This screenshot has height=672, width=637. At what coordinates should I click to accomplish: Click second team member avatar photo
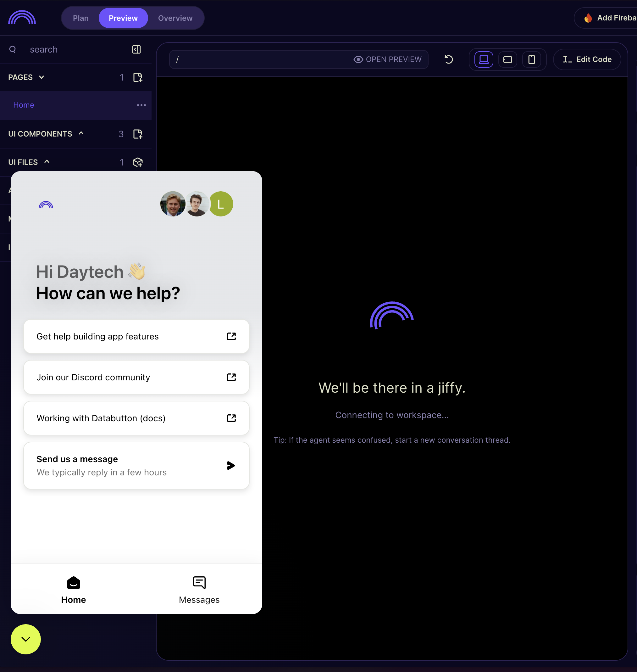coord(197,204)
